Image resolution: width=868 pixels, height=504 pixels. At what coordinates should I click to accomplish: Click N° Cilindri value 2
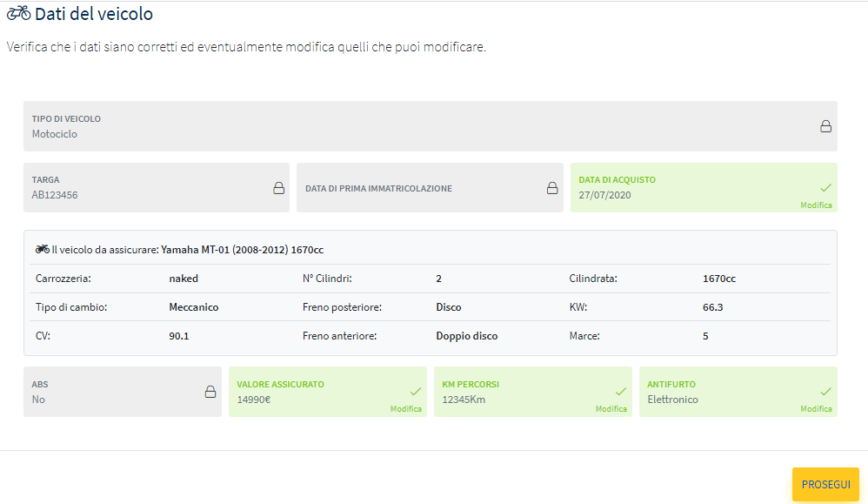(x=438, y=279)
